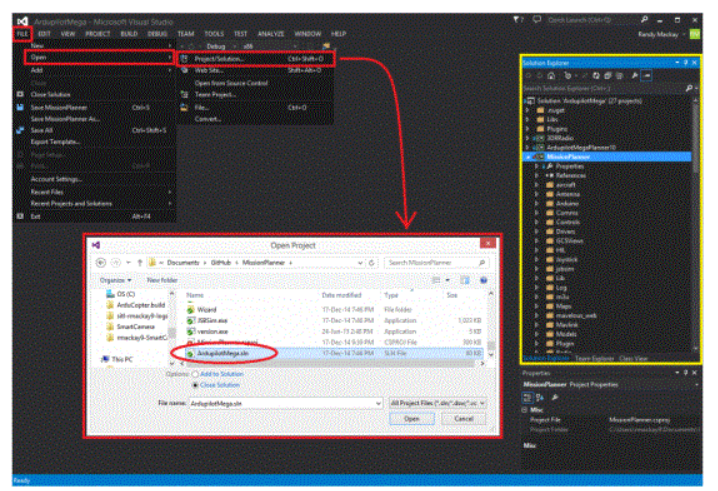Collapse the Misc section in Properties panel
Image resolution: width=718 pixels, height=491 pixels.
[x=524, y=409]
